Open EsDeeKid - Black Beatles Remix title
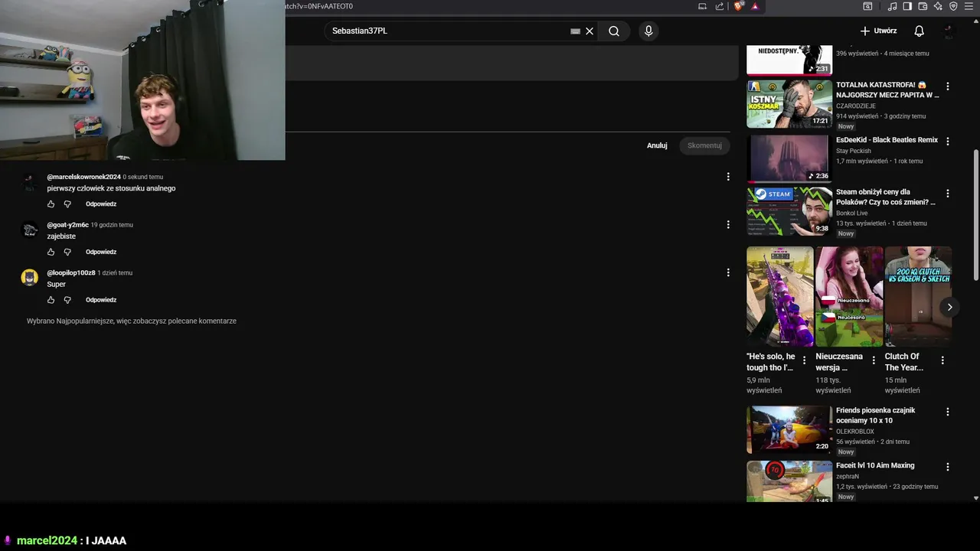Viewport: 980px width, 551px height. pos(887,140)
